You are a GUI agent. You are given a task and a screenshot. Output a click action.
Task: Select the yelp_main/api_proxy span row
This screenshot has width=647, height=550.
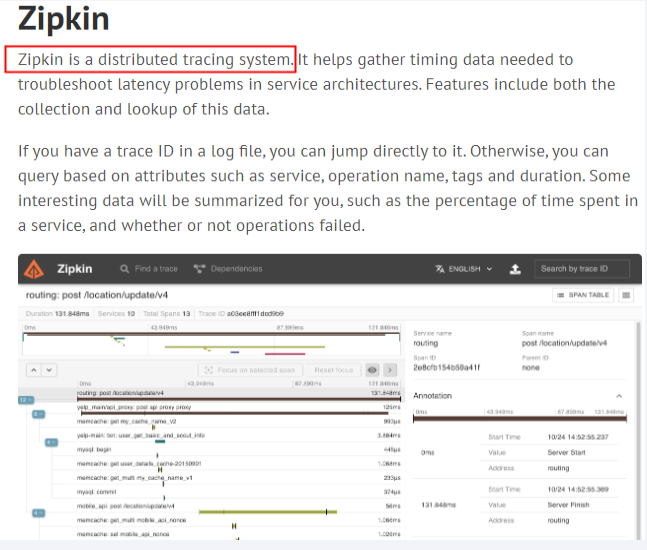tap(238, 409)
